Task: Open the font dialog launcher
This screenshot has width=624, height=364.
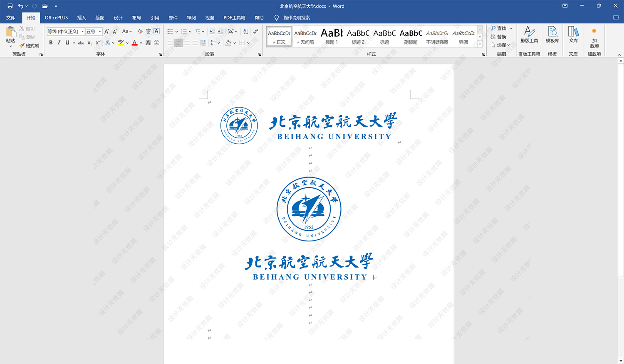Action: 161,54
